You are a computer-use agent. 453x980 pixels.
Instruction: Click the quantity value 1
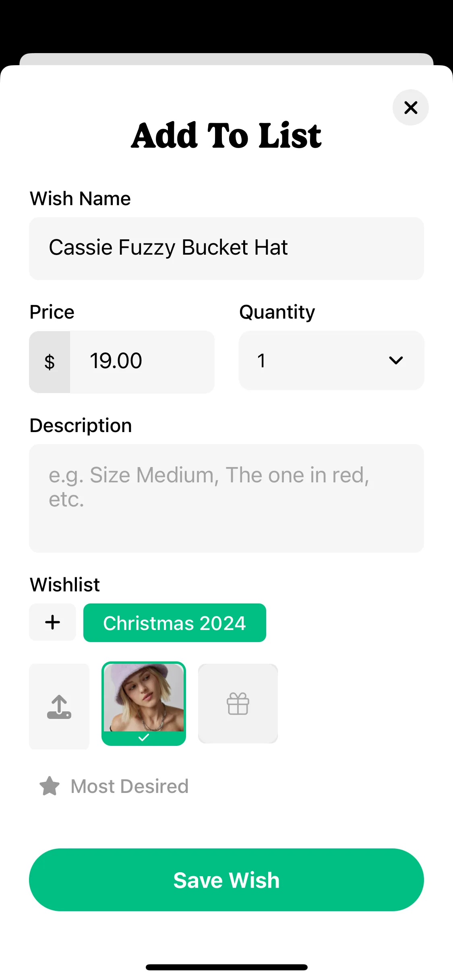pyautogui.click(x=261, y=361)
